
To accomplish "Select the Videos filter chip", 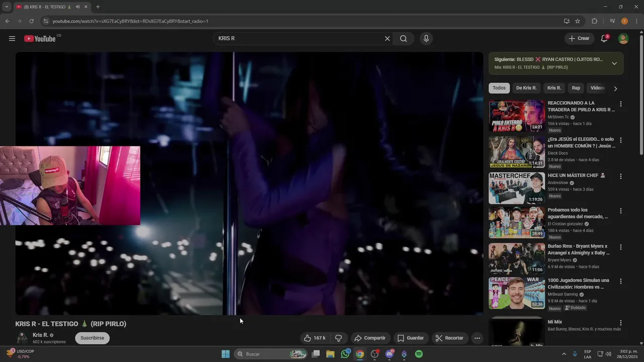I will (597, 88).
